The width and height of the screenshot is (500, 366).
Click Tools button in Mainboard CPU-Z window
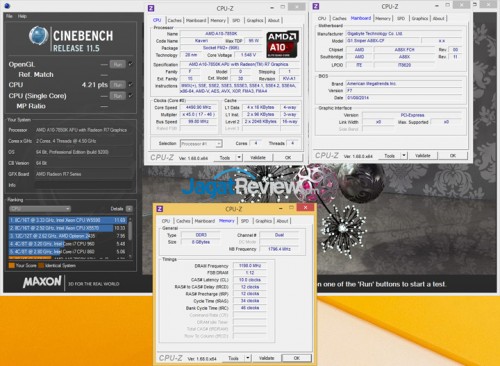(390, 156)
